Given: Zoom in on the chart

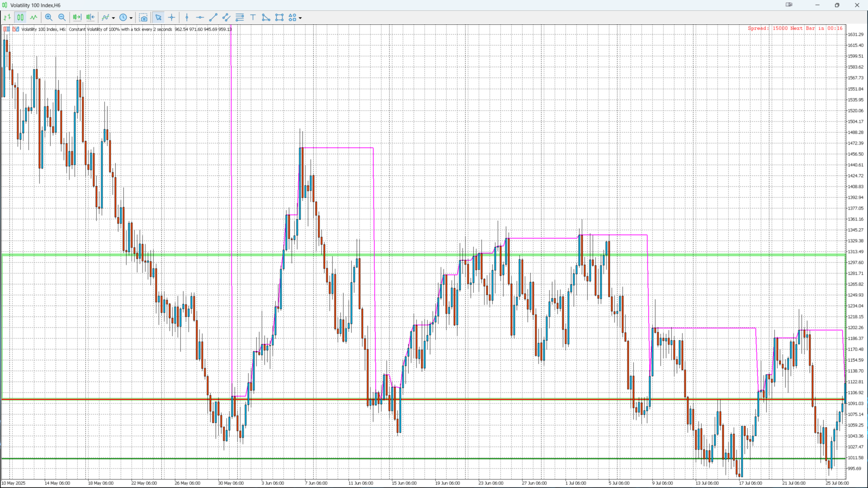Looking at the screenshot, I should coord(49,18).
